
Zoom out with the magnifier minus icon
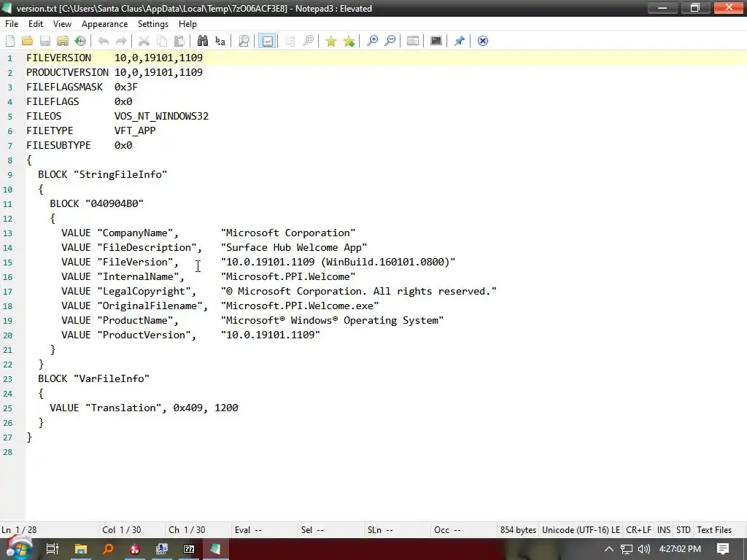pos(390,41)
